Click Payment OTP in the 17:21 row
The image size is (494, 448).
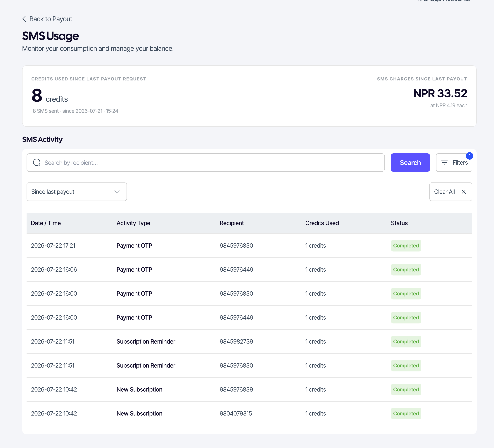point(134,246)
